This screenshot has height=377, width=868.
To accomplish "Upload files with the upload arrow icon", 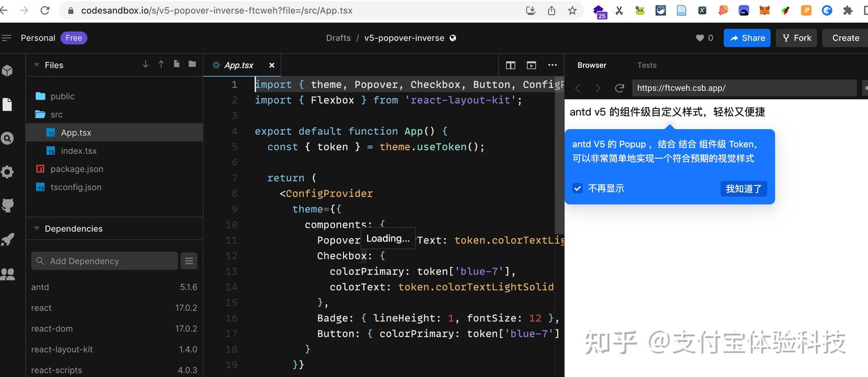I will click(x=160, y=63).
